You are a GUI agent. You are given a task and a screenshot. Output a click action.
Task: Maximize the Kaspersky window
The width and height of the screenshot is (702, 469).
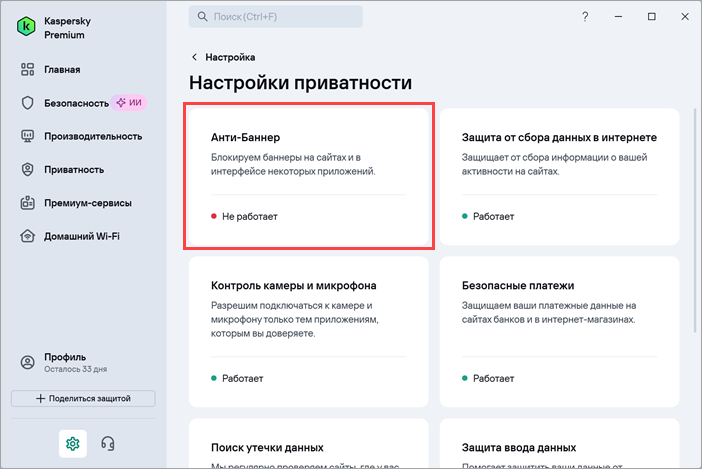[x=651, y=17]
